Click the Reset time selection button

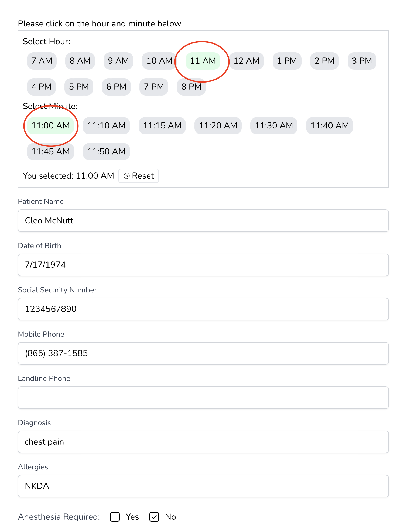(139, 176)
